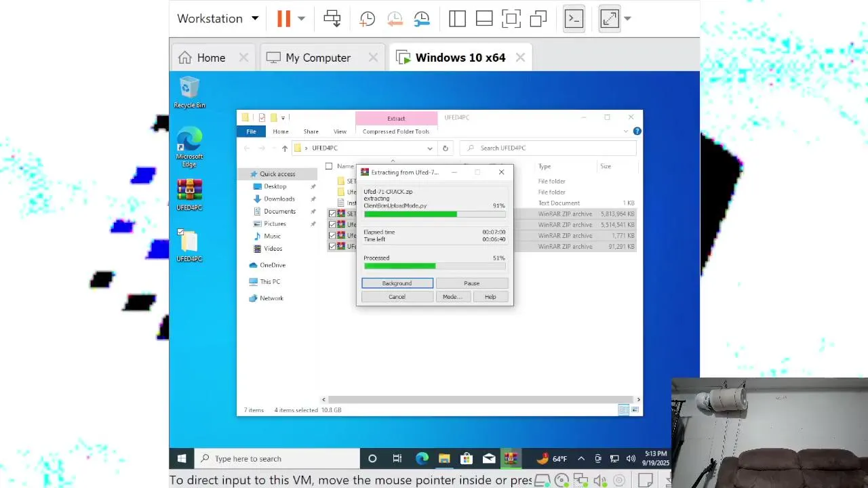Take a snapshot of the virtual machine
Viewport: 868px width, 488px height.
point(367,19)
